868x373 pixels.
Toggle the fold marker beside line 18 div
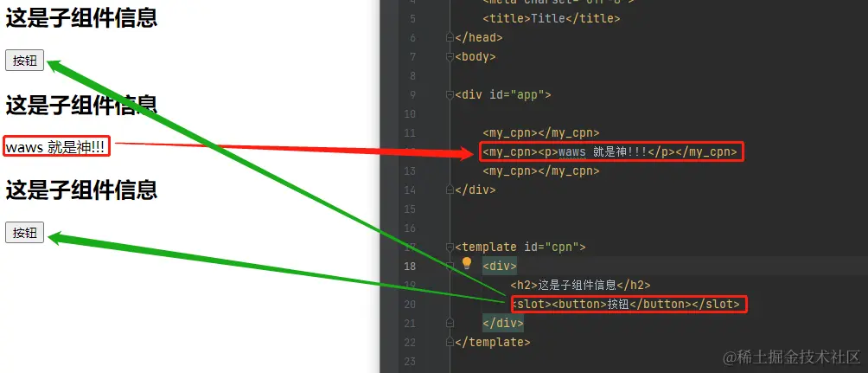coord(450,266)
